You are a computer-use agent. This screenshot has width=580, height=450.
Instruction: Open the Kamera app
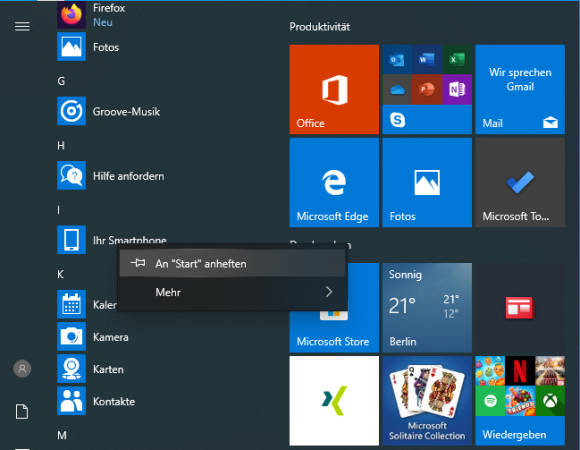pos(111,336)
